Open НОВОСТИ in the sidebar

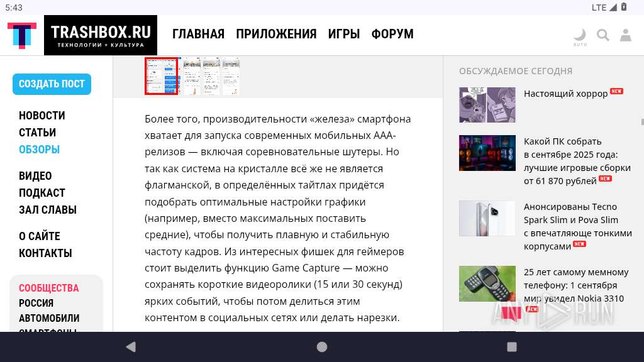pyautogui.click(x=42, y=116)
